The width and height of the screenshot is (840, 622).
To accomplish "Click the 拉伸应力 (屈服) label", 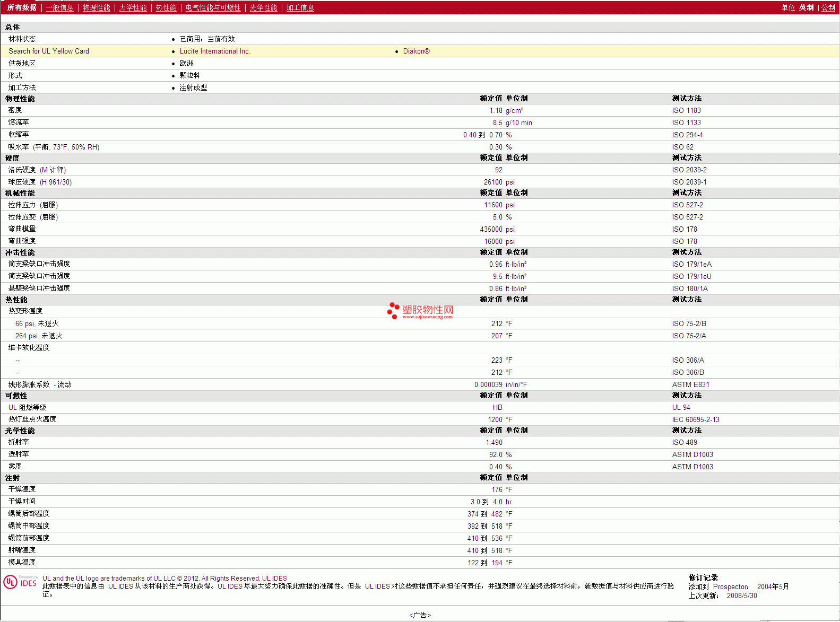I will point(33,205).
